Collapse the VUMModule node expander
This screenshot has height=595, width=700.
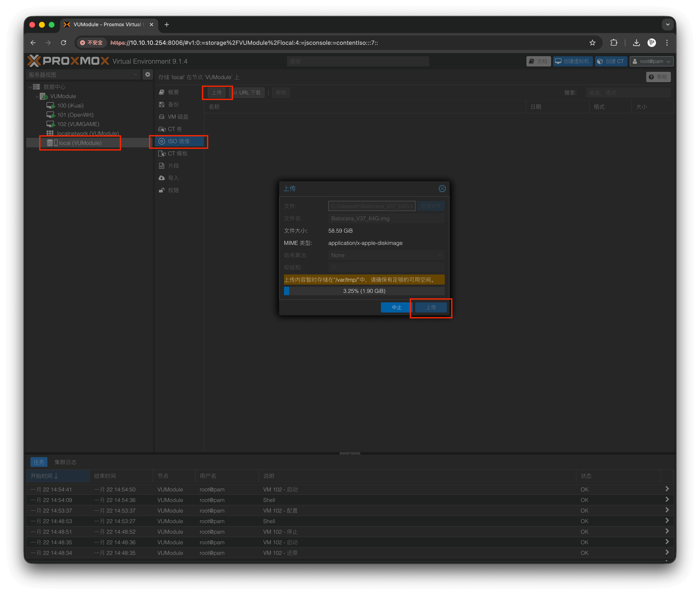[x=37, y=96]
